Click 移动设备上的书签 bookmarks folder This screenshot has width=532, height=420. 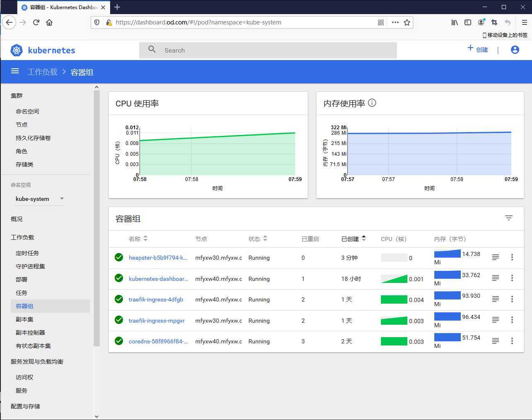tap(505, 35)
